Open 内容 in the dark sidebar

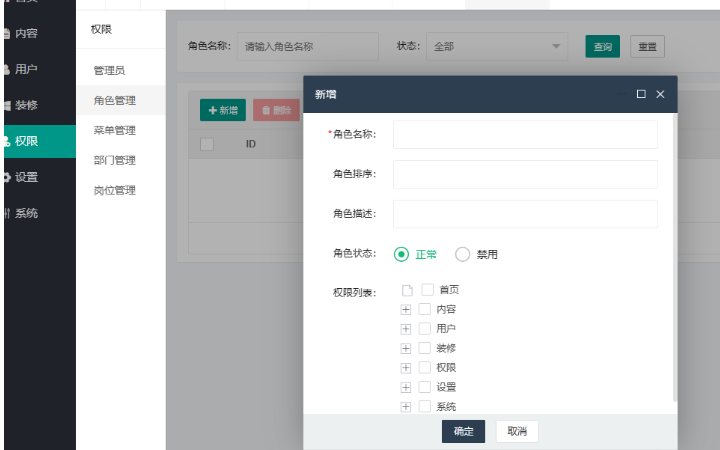26,33
